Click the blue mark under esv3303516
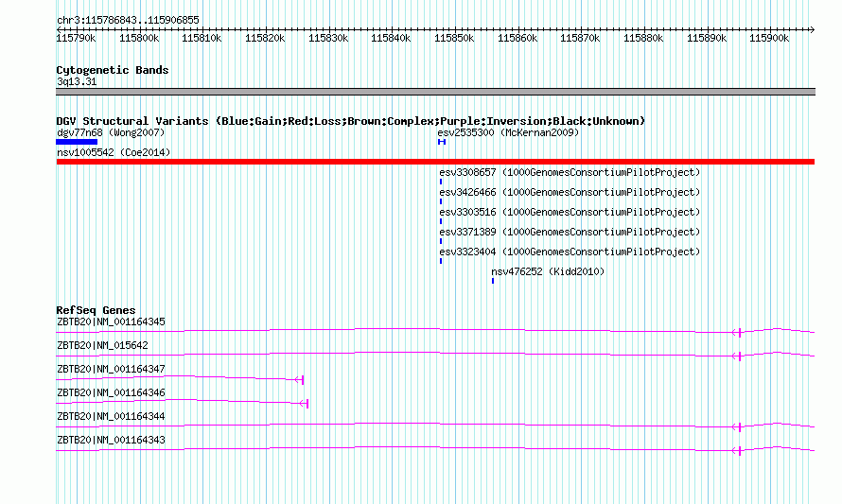 (x=441, y=221)
